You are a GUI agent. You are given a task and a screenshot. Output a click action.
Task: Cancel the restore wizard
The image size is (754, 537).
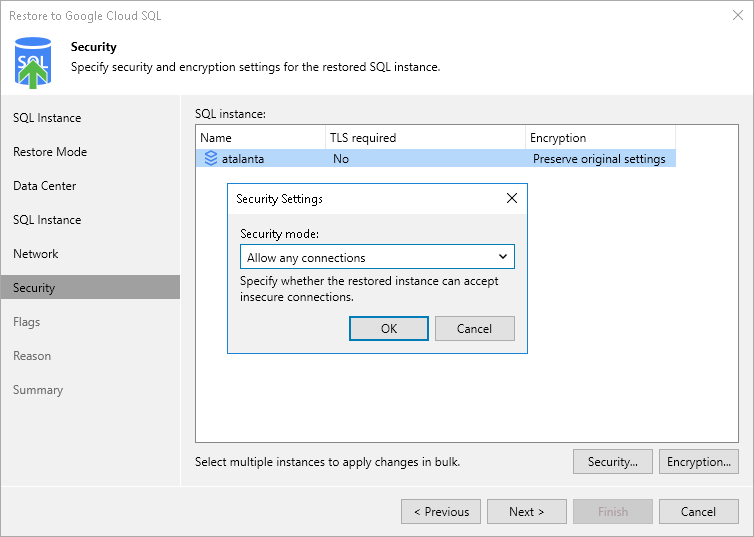point(698,512)
